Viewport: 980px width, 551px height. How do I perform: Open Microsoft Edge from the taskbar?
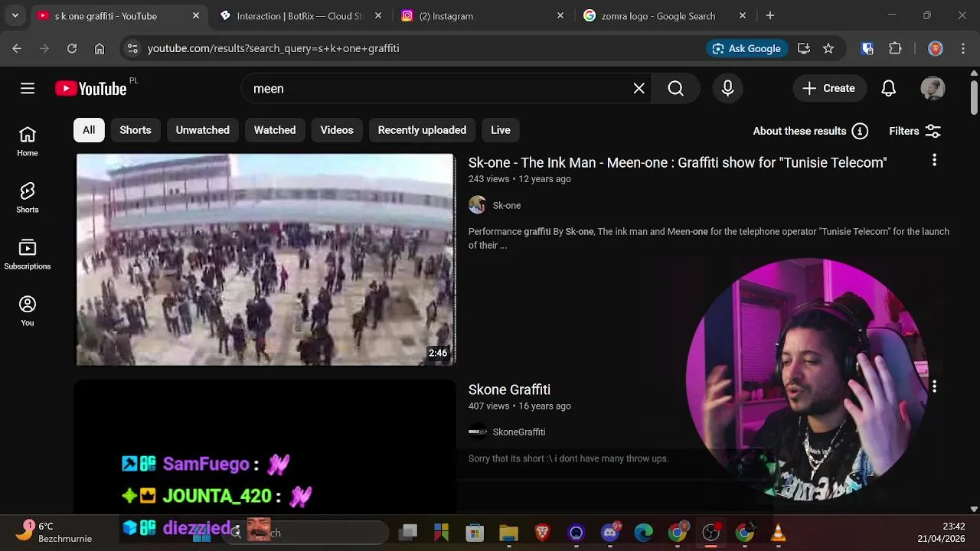(x=644, y=533)
